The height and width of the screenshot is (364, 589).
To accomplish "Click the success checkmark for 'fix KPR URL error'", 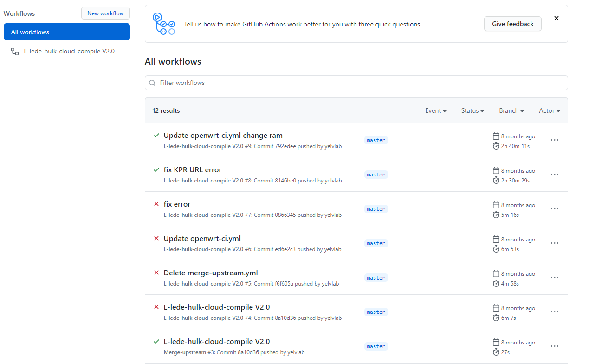I will (x=156, y=170).
